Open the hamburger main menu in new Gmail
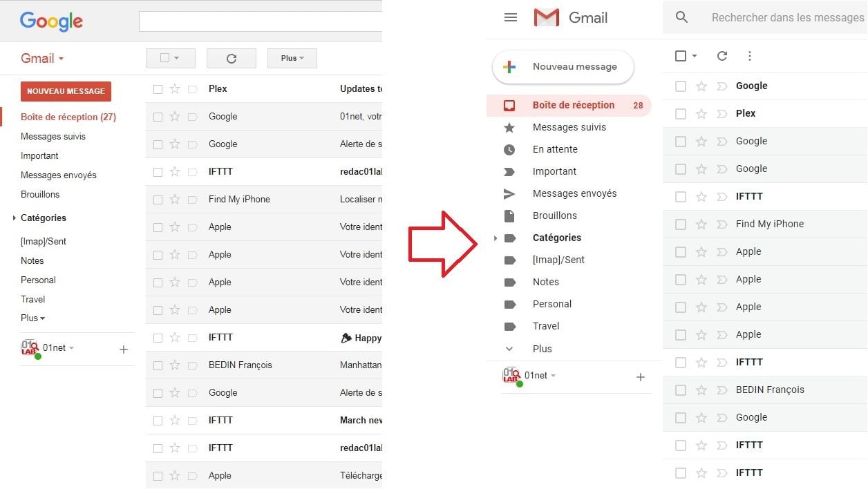 point(511,18)
